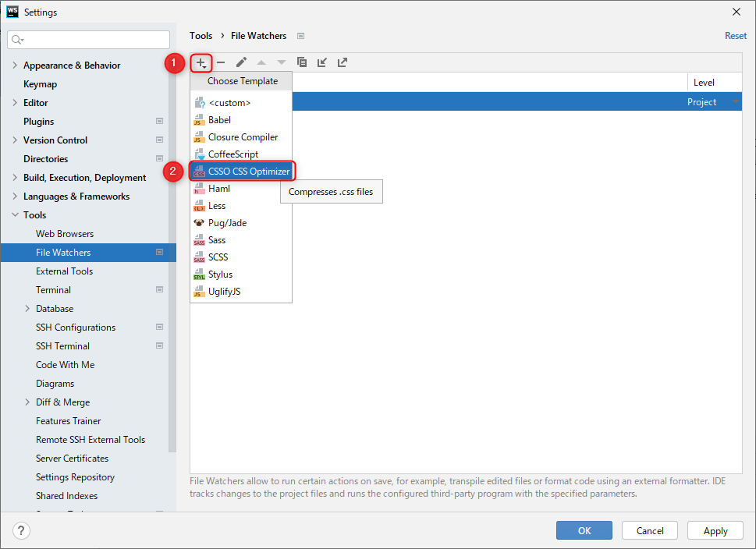Close the Settings dialog

tap(736, 12)
